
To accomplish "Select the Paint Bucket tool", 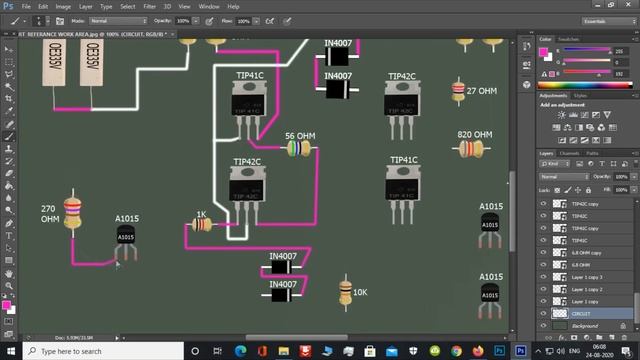I will click(9, 186).
